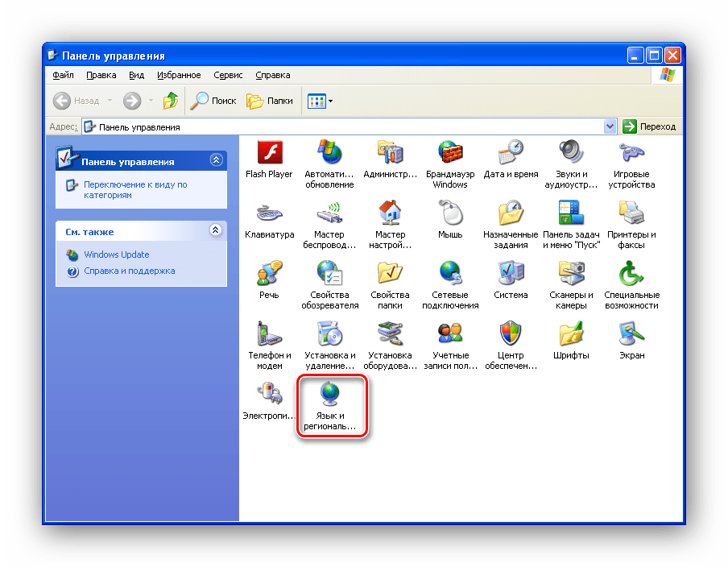The width and height of the screenshot is (728, 567).
Task: Collapse the См. также section
Action: tap(215, 230)
